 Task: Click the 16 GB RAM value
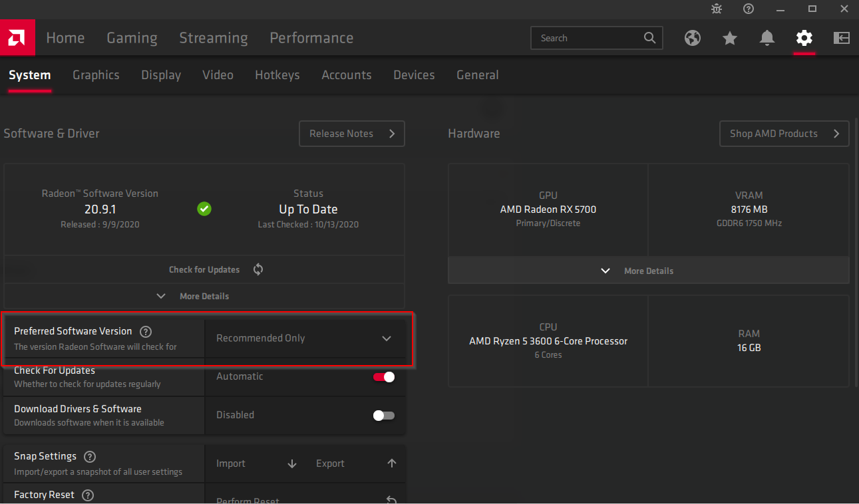coord(749,348)
